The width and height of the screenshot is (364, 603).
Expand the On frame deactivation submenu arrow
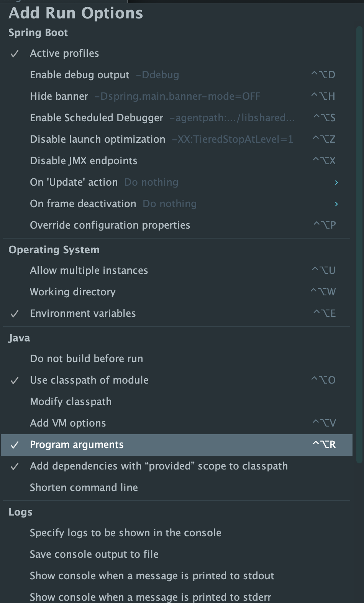coord(336,204)
